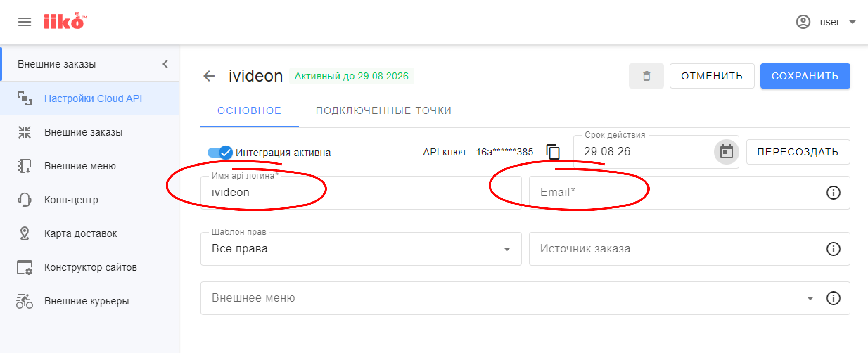
Task: Show info for the Email field
Action: coord(833,193)
